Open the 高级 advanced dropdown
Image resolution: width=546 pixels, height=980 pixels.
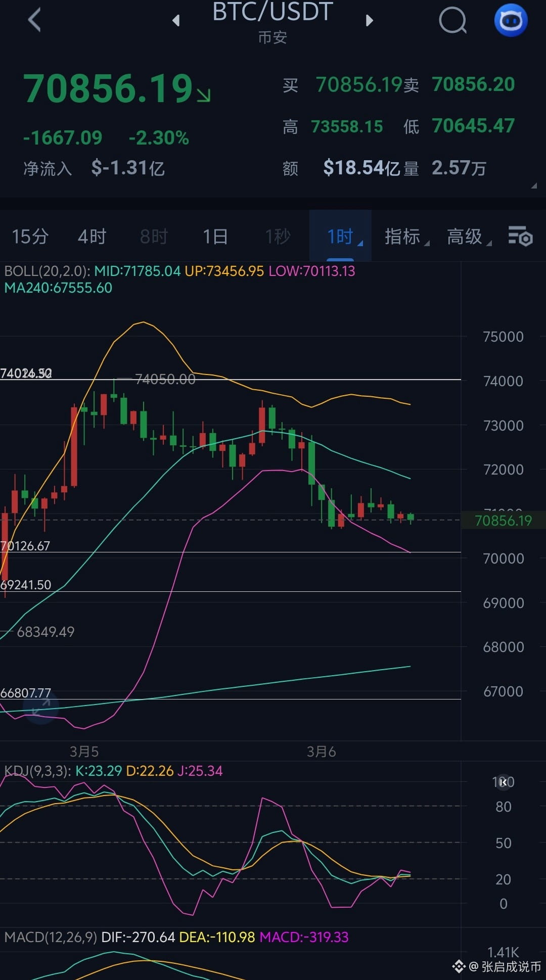pyautogui.click(x=469, y=236)
